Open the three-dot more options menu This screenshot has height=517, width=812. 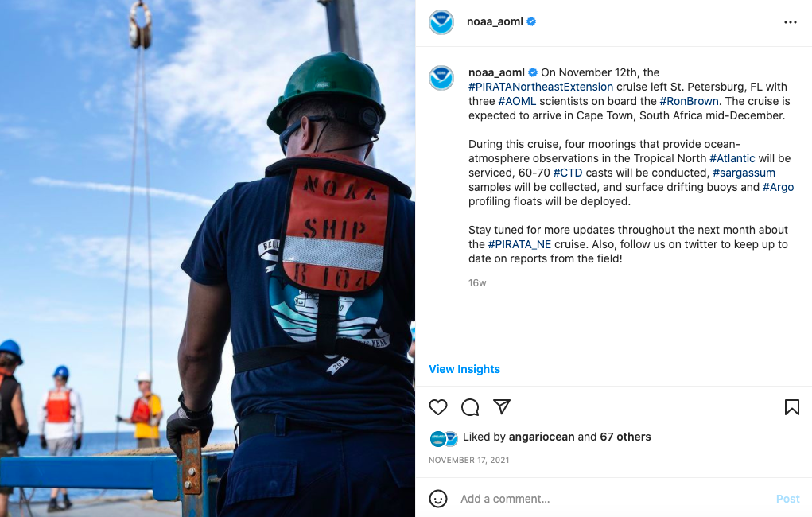click(791, 22)
